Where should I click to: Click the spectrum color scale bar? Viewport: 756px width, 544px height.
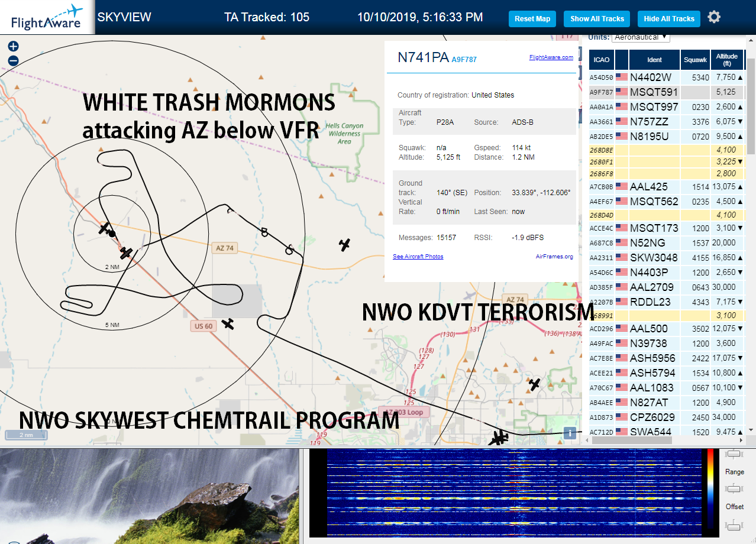pos(710,488)
